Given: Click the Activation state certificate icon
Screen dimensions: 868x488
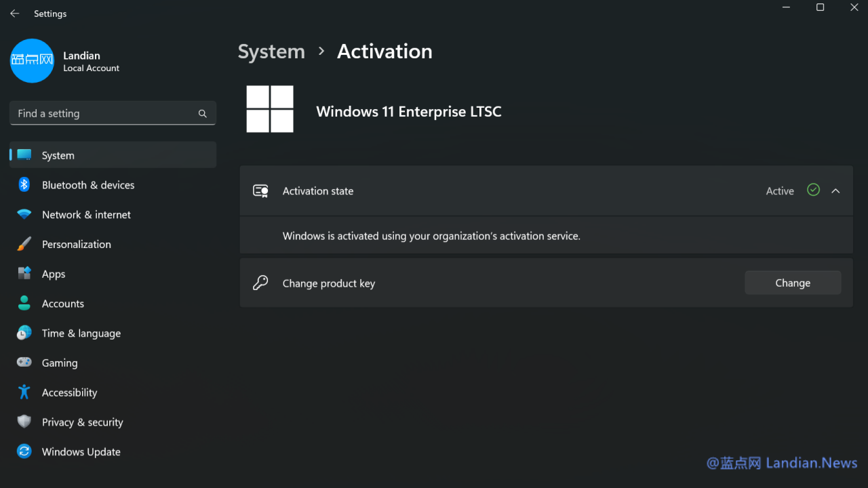Looking at the screenshot, I should [260, 191].
